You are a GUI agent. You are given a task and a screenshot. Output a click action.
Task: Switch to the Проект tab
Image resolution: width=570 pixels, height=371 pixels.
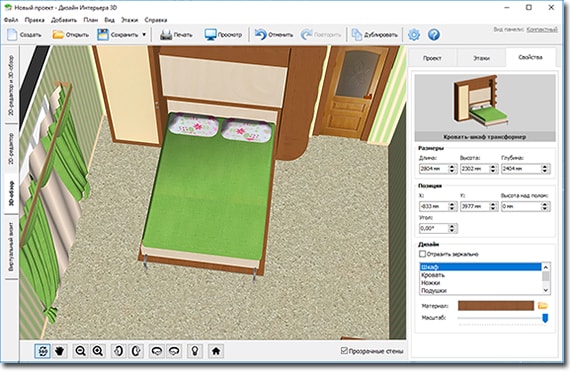(x=432, y=58)
